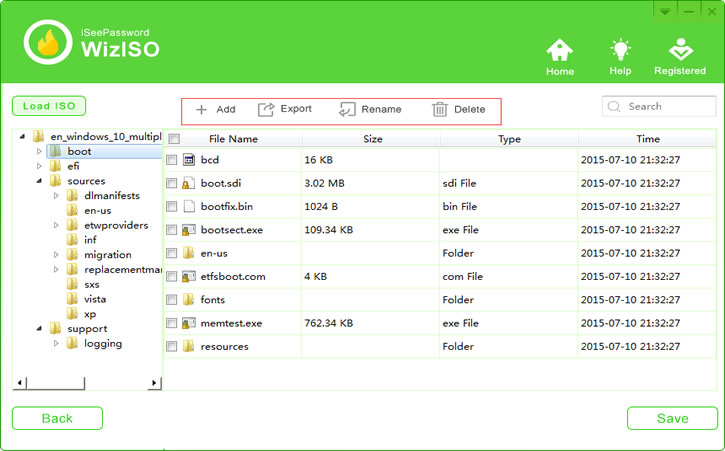Click the tree scrollbar left arrow
The image size is (725, 451).
pos(19,383)
